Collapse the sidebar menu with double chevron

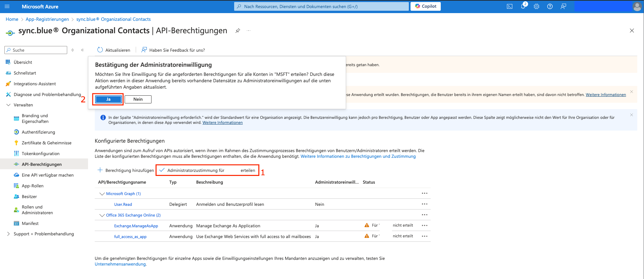point(83,50)
